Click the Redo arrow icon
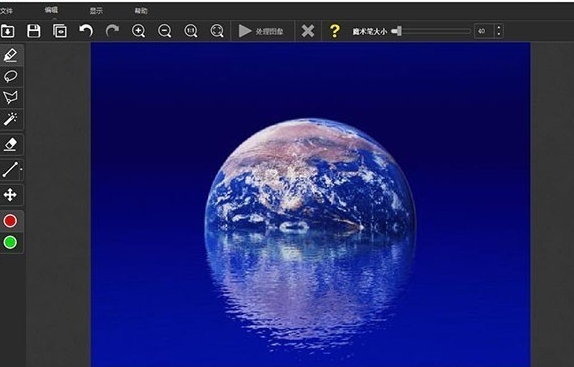574x367 pixels. tap(112, 31)
